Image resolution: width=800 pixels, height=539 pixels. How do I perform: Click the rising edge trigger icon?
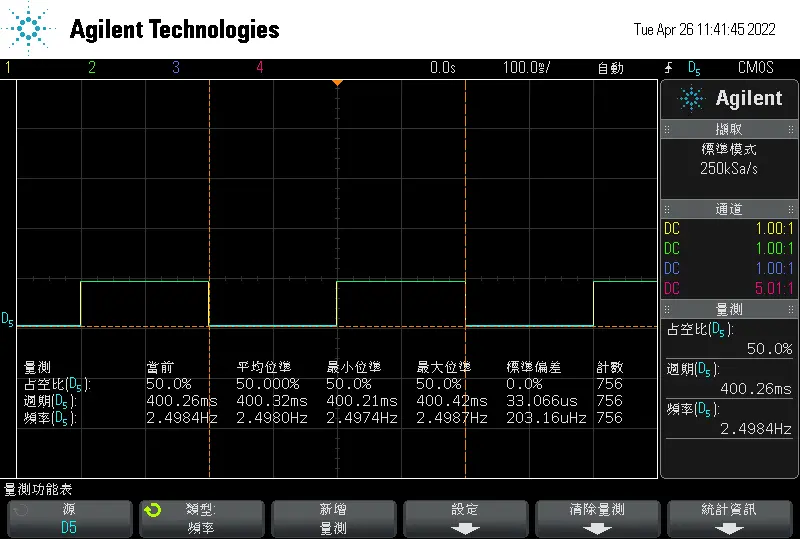click(668, 67)
